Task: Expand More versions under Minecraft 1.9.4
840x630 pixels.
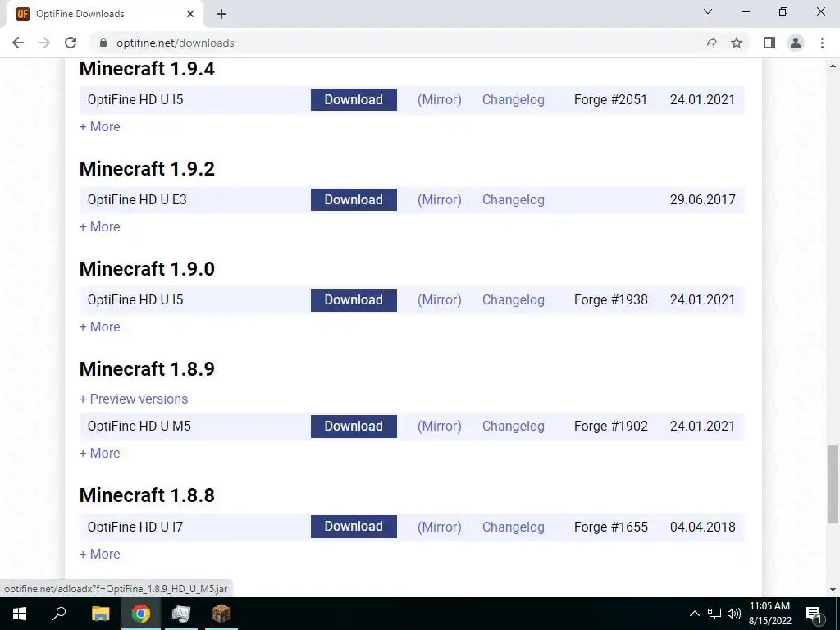Action: (x=99, y=127)
